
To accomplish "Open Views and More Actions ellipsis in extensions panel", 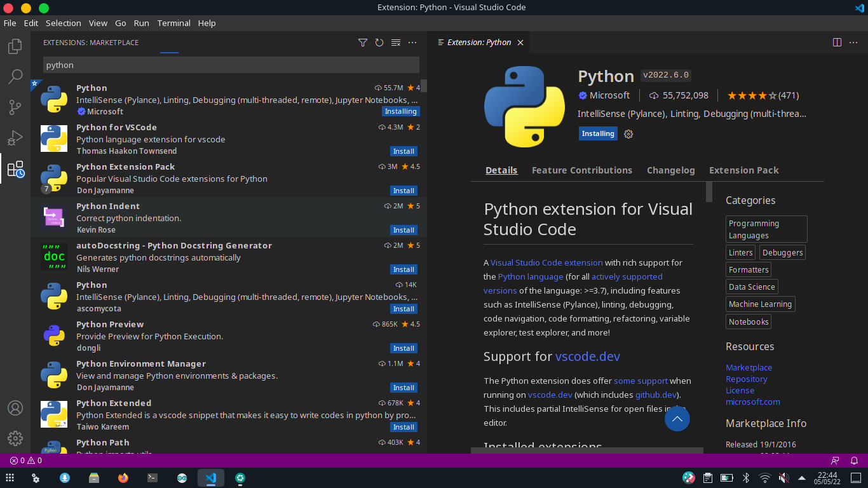I will tap(412, 43).
